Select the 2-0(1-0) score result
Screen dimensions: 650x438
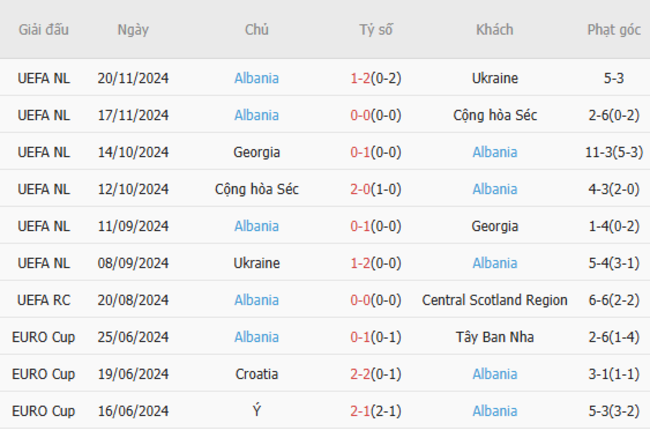pos(376,189)
